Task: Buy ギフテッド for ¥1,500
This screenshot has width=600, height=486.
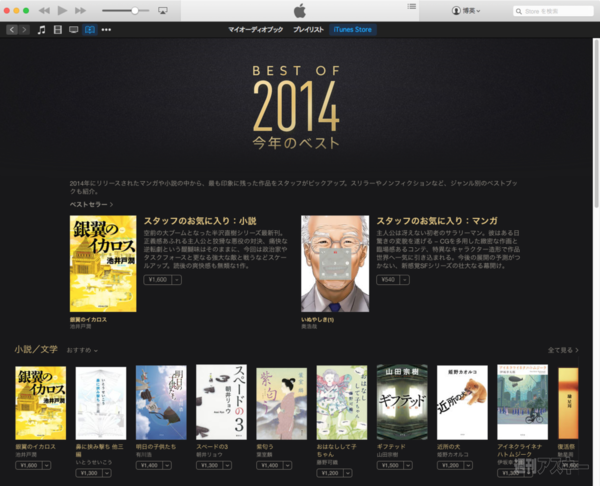Action: (390, 465)
